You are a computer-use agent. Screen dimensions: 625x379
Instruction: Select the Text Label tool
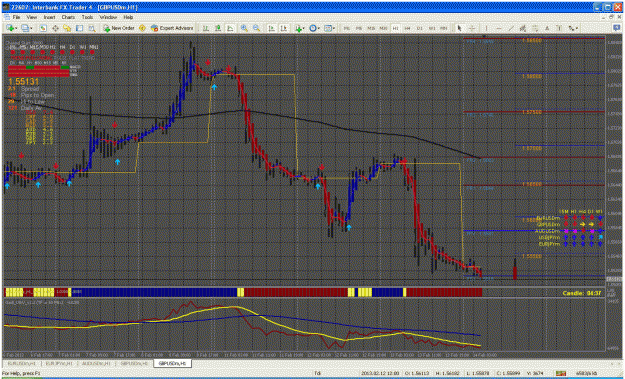(559, 28)
